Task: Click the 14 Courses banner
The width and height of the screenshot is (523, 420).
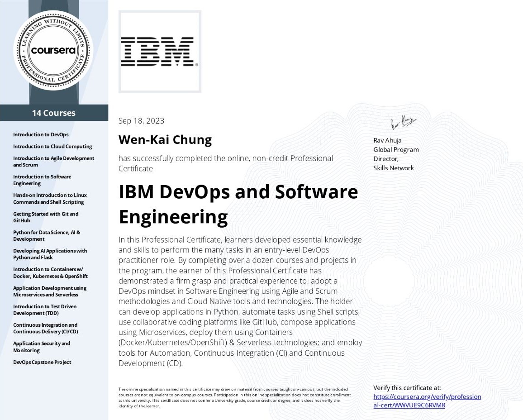Action: 54,113
